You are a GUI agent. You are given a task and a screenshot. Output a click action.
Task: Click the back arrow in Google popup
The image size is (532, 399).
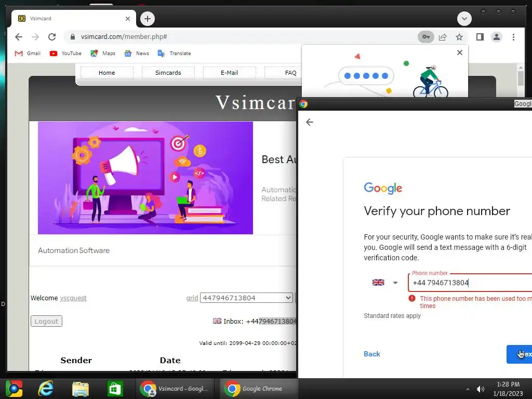point(310,122)
